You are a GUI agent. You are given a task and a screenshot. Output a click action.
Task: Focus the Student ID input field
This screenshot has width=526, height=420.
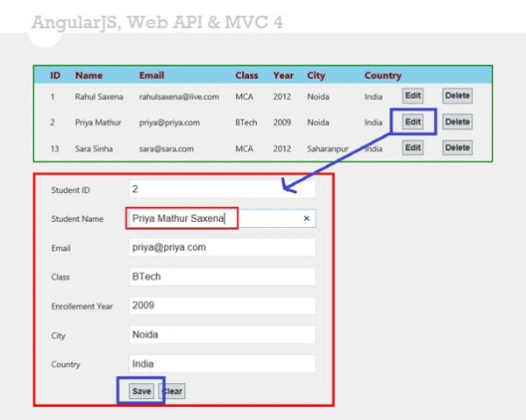(x=223, y=189)
